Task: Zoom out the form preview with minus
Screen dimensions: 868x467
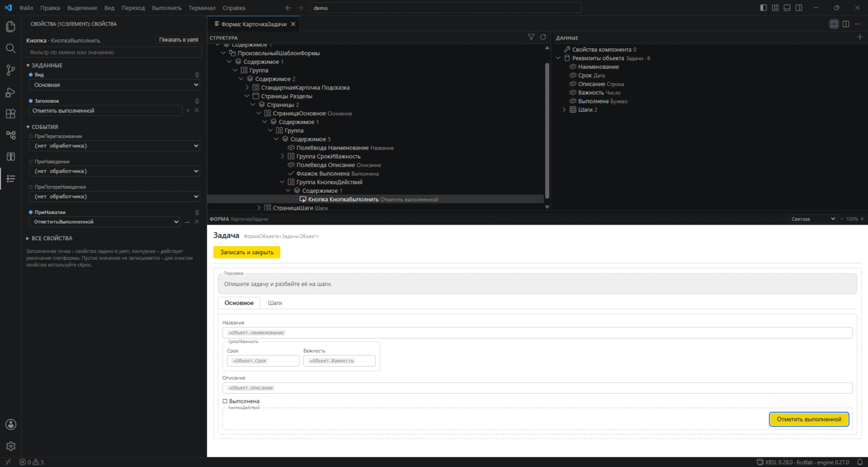Action: coord(841,219)
